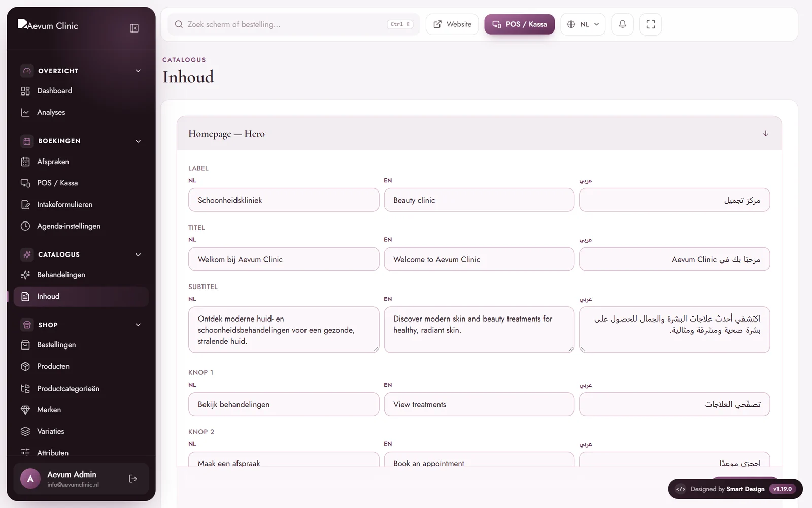Click the v1.19.0 version badge

pyautogui.click(x=783, y=489)
